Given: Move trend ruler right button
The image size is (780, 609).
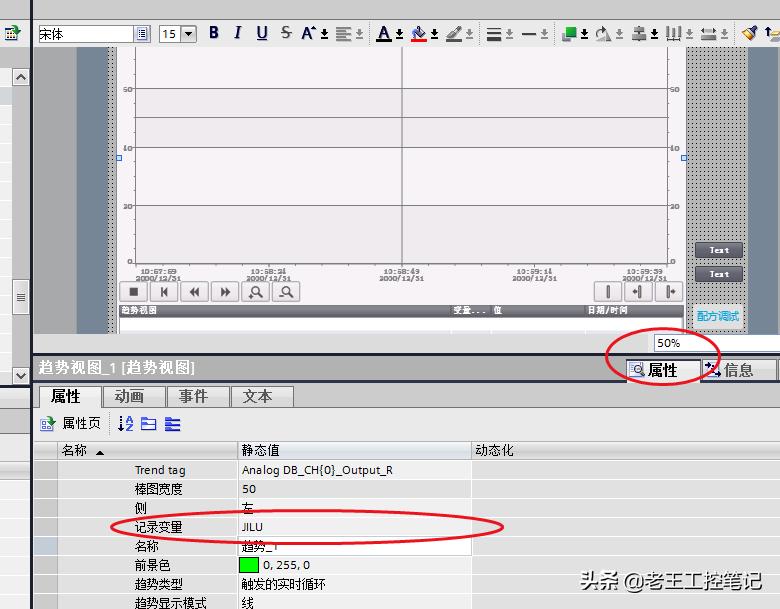Looking at the screenshot, I should pos(669,292).
